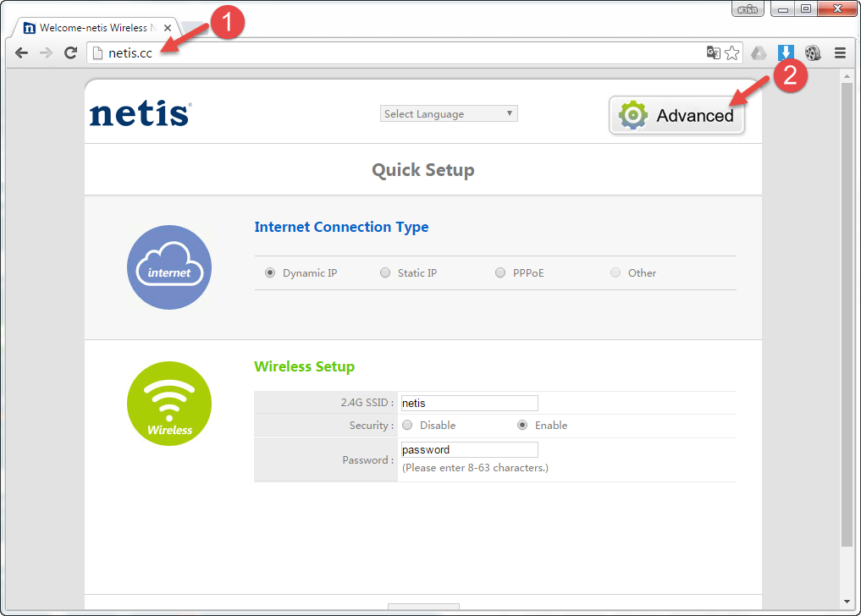Minimize the browser window
The height and width of the screenshot is (616, 861).
pyautogui.click(x=783, y=8)
